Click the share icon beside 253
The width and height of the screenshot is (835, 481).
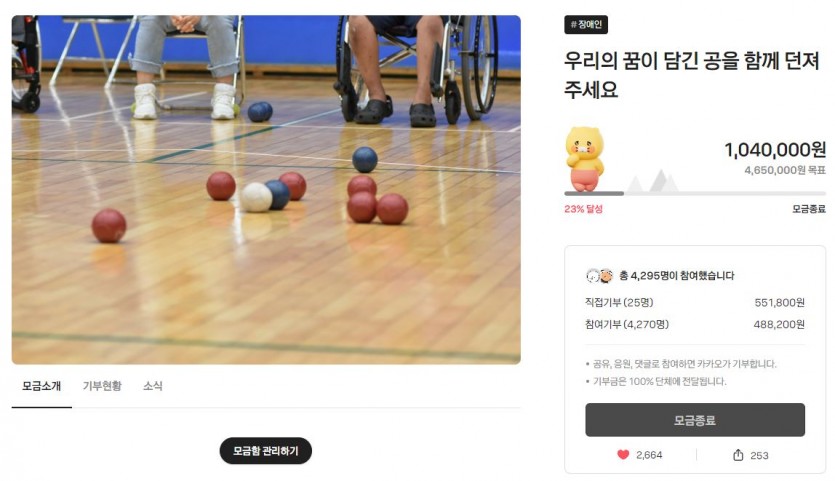click(738, 455)
